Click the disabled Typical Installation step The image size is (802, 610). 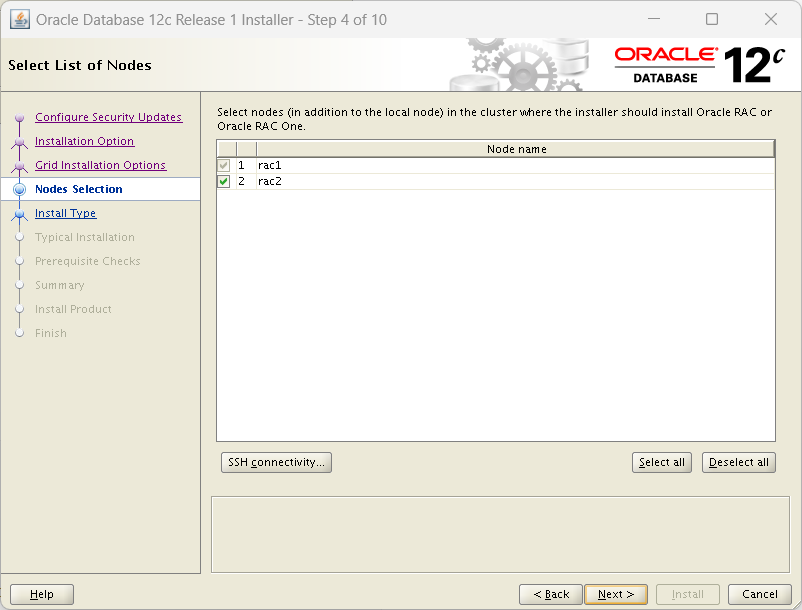coord(85,237)
